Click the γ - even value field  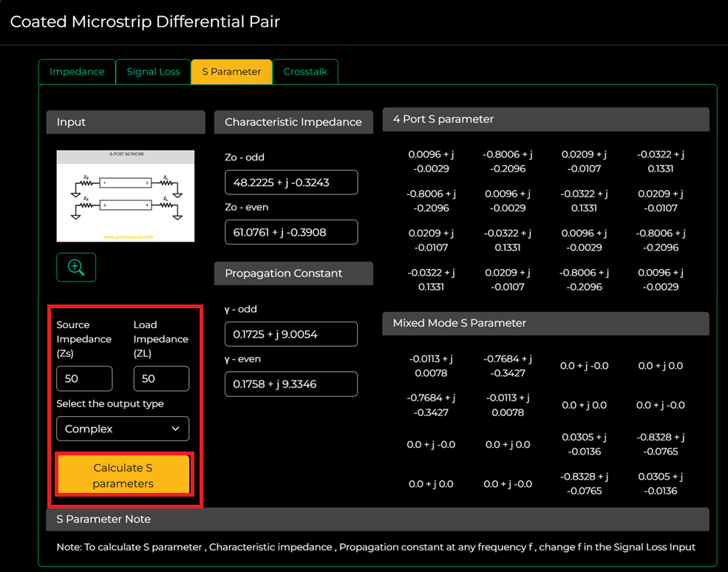click(292, 384)
